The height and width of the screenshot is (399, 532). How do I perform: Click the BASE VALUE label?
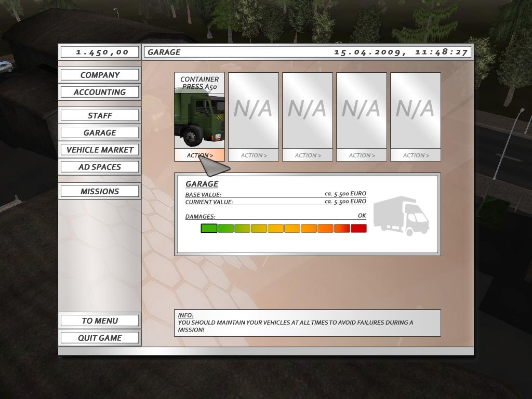(203, 195)
